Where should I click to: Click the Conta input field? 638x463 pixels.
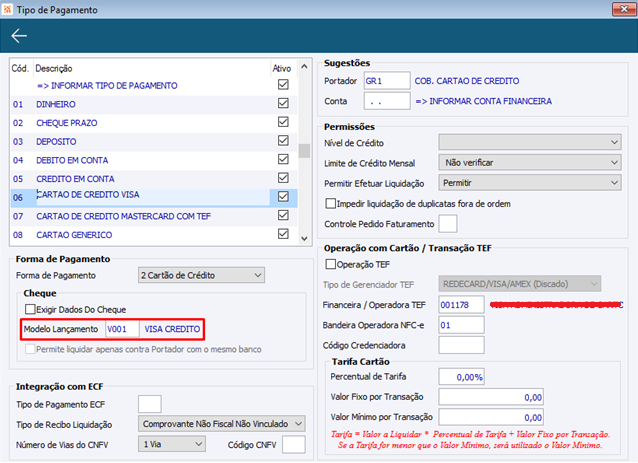(387, 101)
